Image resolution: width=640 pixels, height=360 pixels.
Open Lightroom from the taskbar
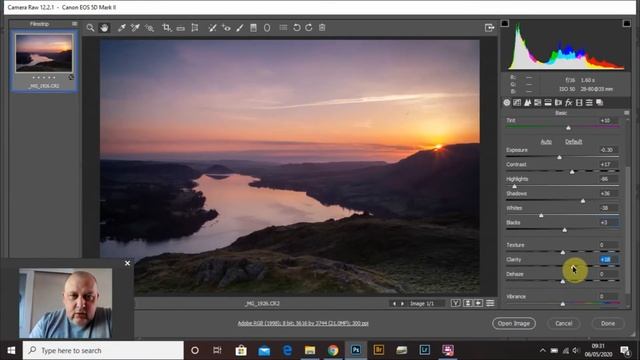click(x=424, y=350)
